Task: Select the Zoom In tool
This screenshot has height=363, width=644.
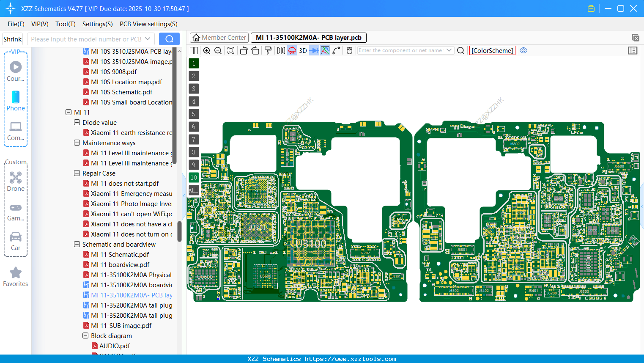Action: pos(207,50)
